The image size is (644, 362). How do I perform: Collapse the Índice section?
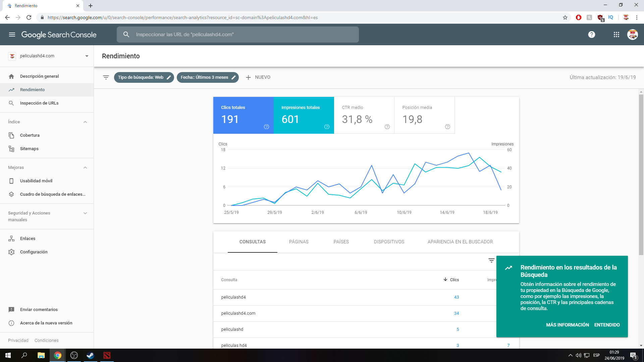click(x=85, y=122)
